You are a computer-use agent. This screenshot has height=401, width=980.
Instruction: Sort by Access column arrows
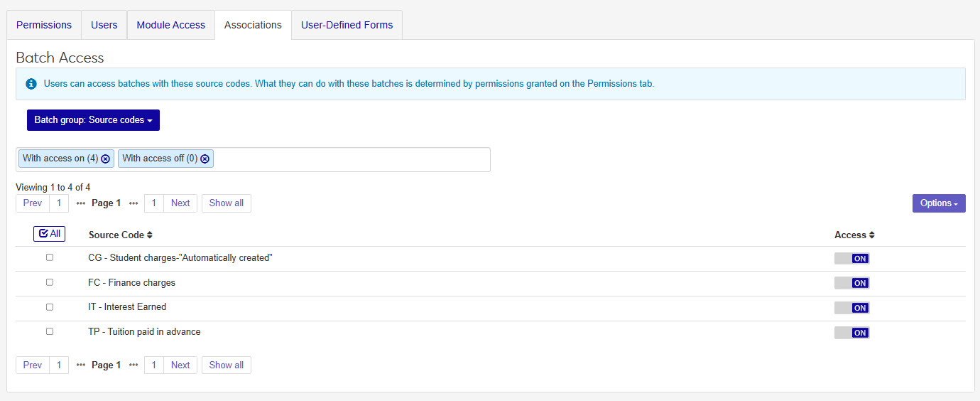pos(872,235)
